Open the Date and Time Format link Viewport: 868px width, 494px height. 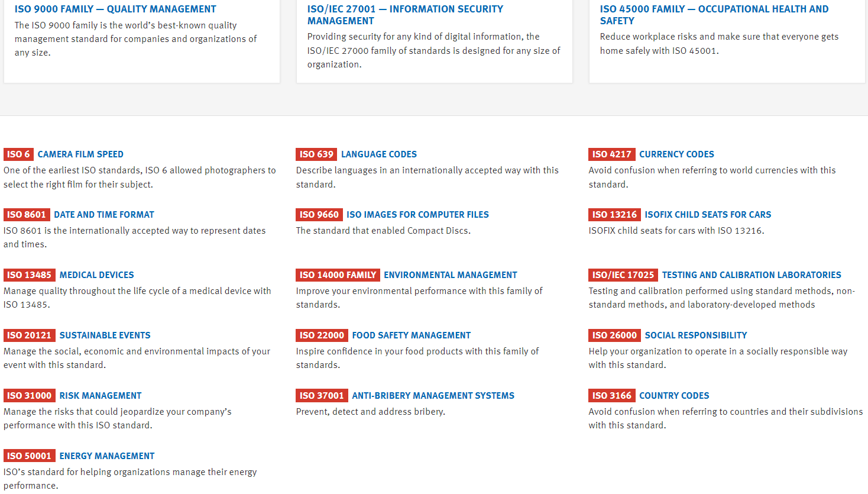coord(104,215)
